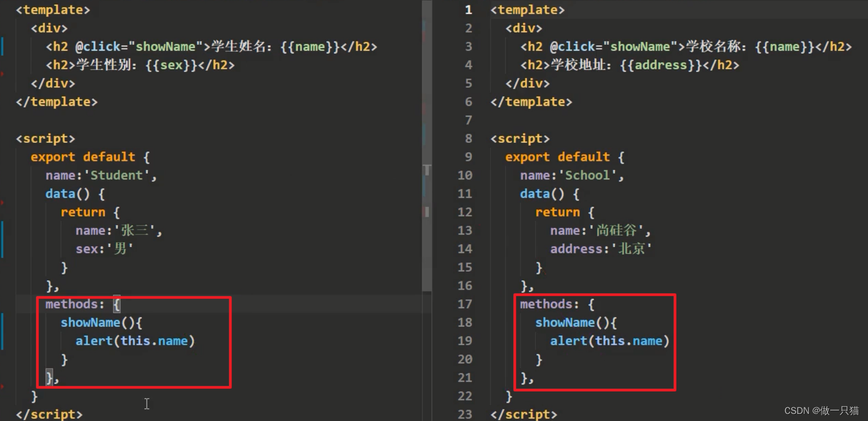
Task: Click methods: { in the left editor
Action: pyautogui.click(x=83, y=304)
